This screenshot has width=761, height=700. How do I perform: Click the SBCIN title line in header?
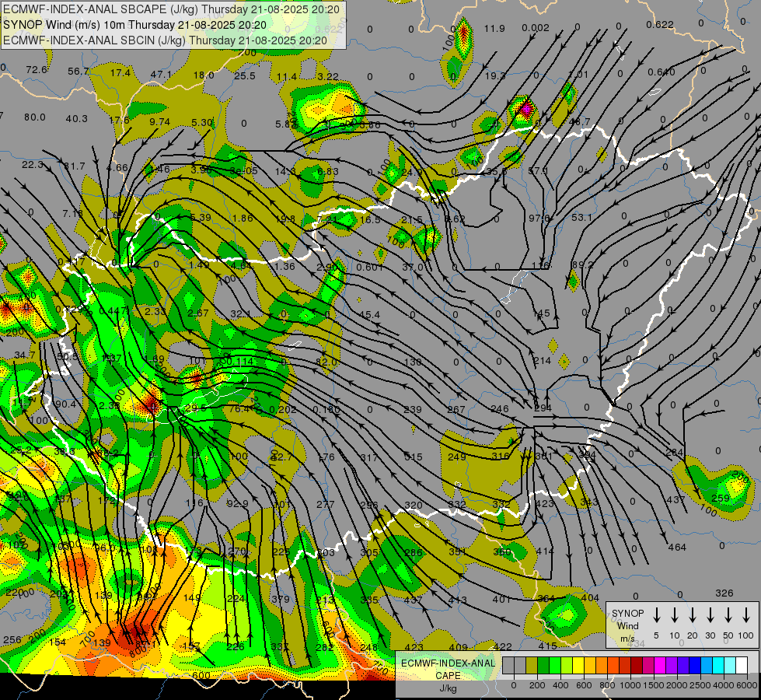(165, 40)
